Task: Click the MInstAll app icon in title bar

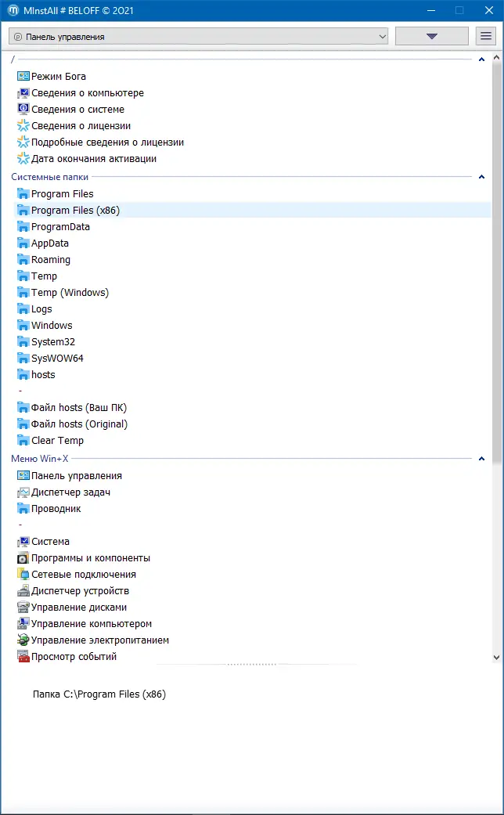Action: tap(13, 10)
